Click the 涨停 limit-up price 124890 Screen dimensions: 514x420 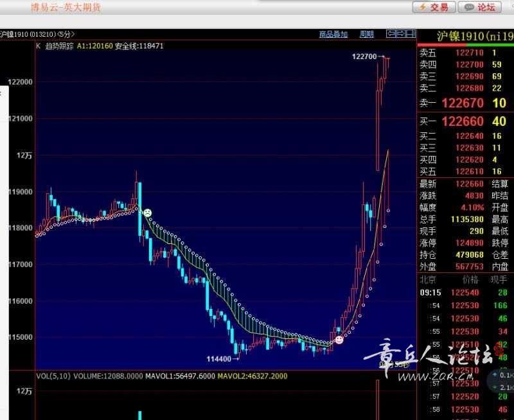[x=470, y=243]
